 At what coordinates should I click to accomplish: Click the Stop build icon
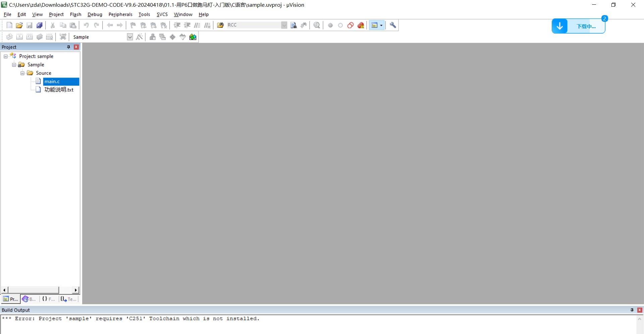tap(50, 37)
